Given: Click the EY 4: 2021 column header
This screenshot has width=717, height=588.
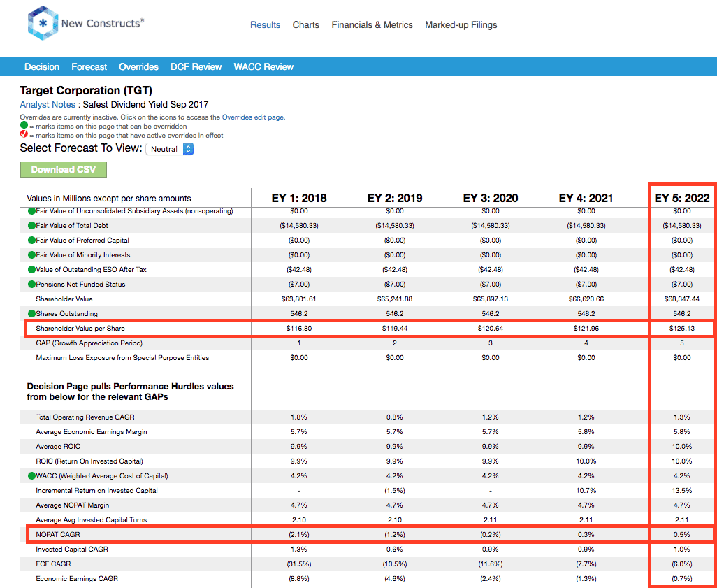Looking at the screenshot, I should (x=586, y=198).
